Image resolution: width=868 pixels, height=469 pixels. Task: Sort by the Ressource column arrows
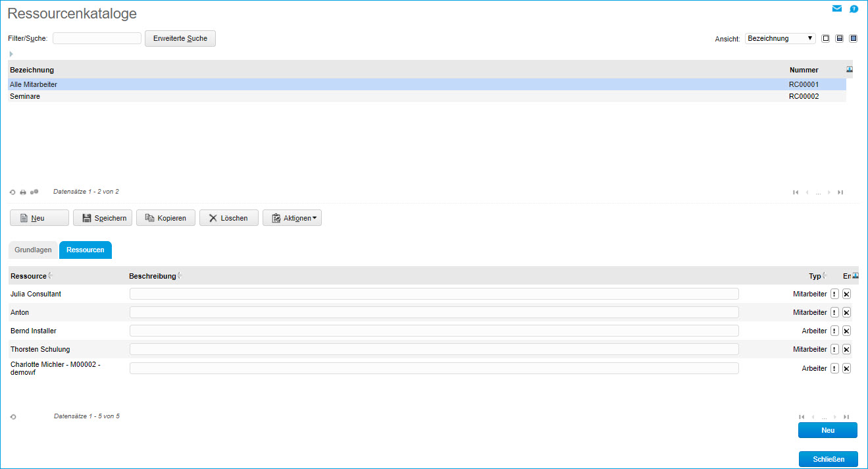(x=51, y=276)
